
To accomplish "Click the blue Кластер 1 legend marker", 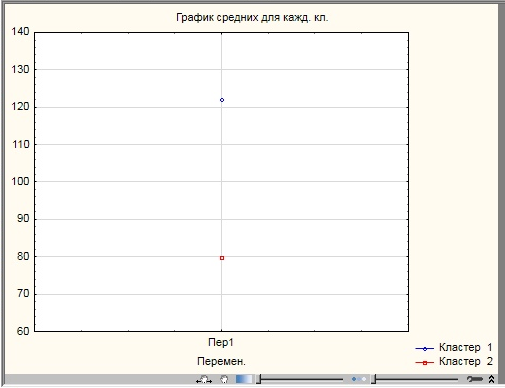I will (425, 349).
